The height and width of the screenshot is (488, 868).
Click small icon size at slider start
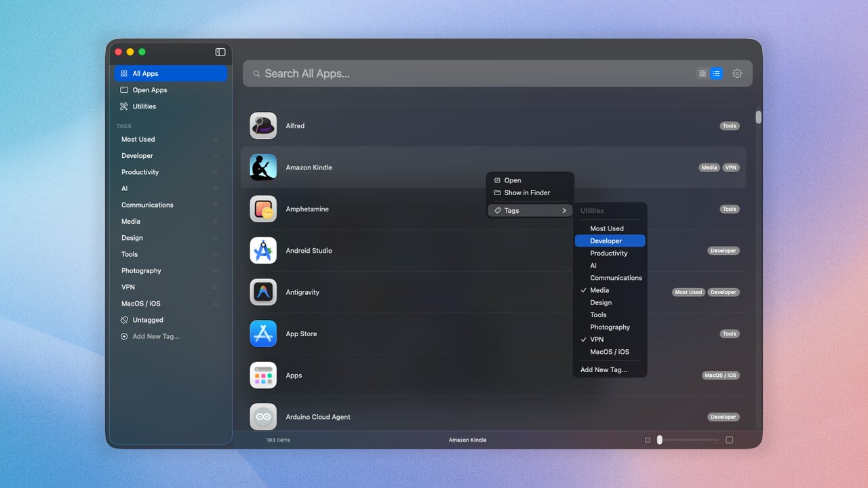pos(648,440)
